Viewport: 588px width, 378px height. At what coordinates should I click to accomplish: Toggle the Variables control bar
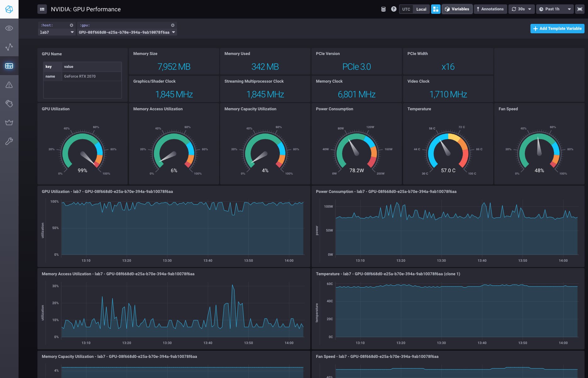[457, 9]
